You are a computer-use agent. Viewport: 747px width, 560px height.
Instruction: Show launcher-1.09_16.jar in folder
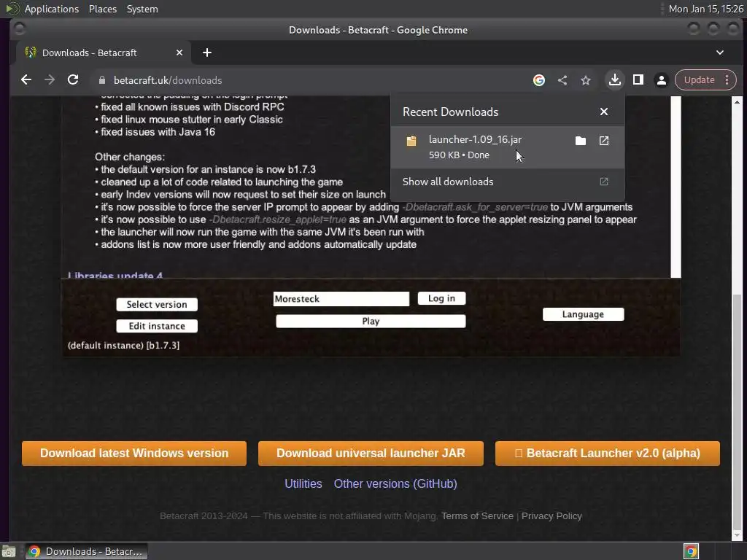[x=580, y=141]
